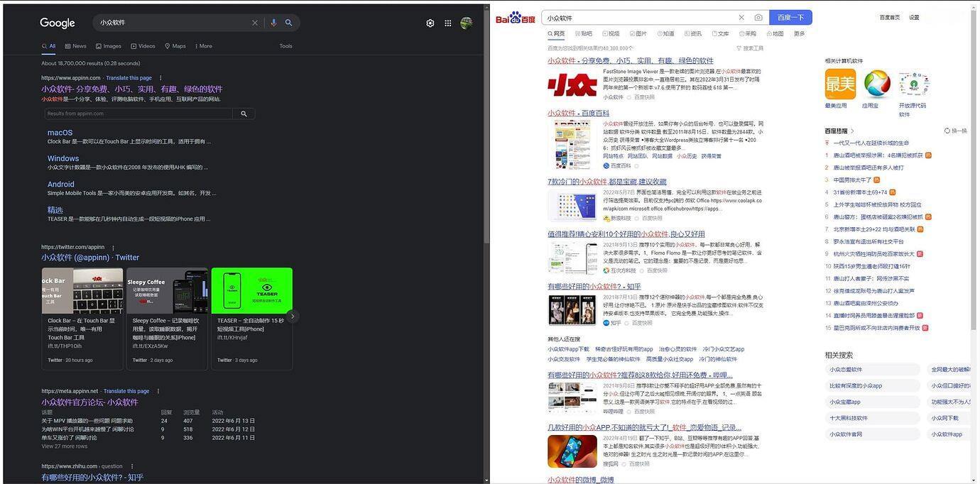Viewport: 980px width, 484px height.
Task: Advance the Twitter carousel with the arrow
Action: click(x=293, y=317)
